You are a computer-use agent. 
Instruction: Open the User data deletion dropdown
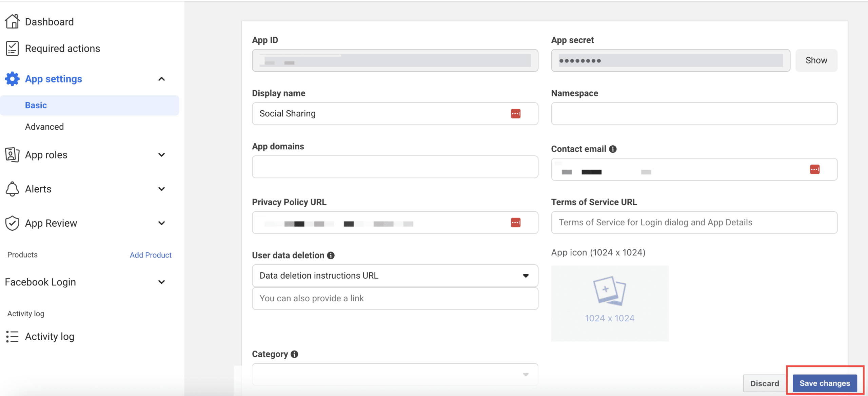[x=395, y=275]
